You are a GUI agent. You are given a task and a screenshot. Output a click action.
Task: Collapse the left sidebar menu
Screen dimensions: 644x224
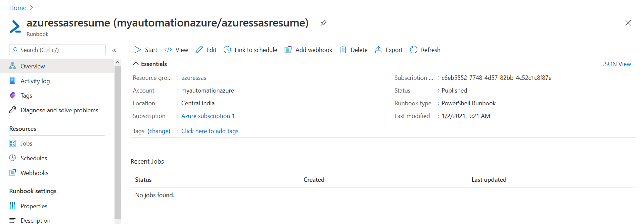coord(114,50)
